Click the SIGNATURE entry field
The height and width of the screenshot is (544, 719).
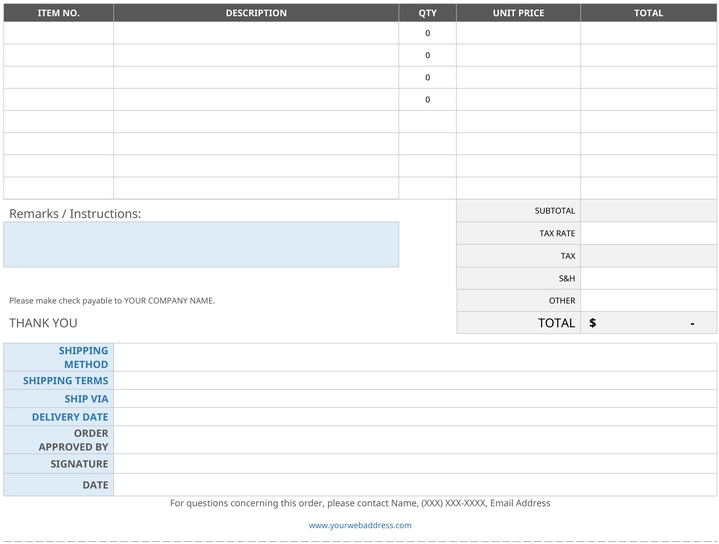click(x=415, y=464)
